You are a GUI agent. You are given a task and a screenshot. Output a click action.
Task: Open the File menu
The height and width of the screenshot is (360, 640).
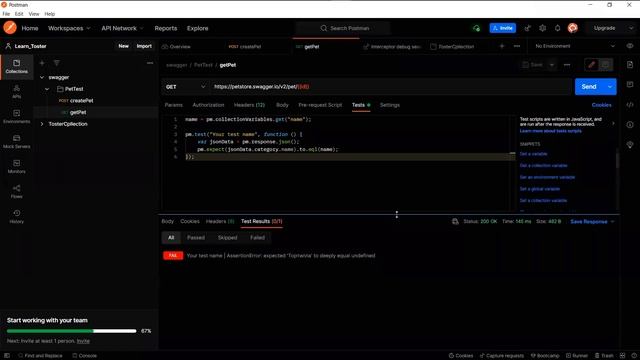pos(6,14)
